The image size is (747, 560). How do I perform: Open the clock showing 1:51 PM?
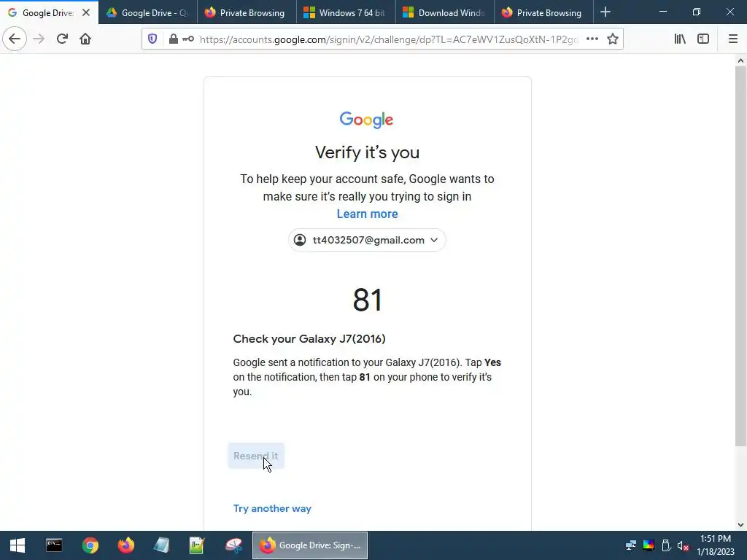[x=716, y=545]
